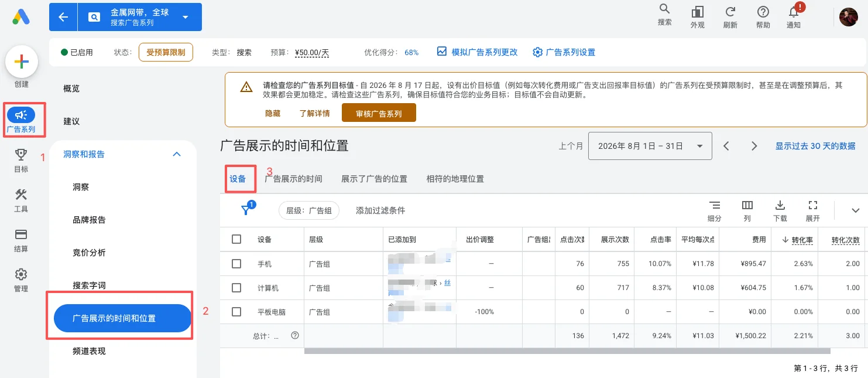Screen dimensions: 868x378
Task: Open 频道表现 submenu item
Action: click(x=89, y=351)
